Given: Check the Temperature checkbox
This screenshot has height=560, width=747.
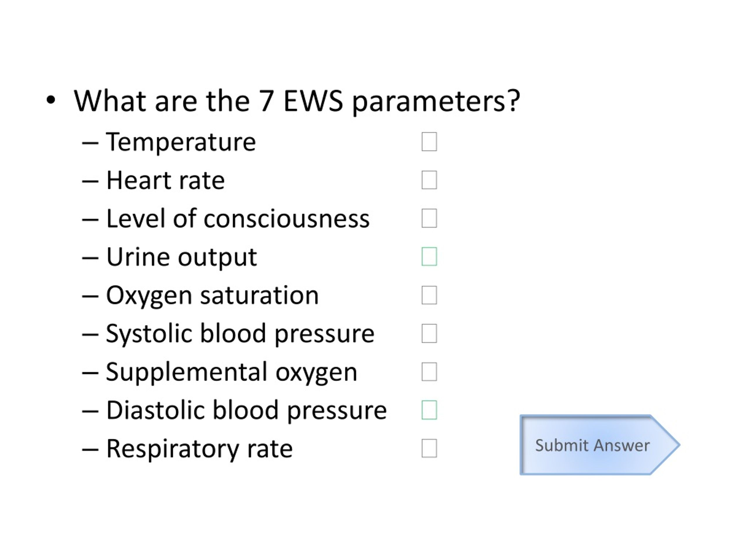Looking at the screenshot, I should tap(429, 141).
